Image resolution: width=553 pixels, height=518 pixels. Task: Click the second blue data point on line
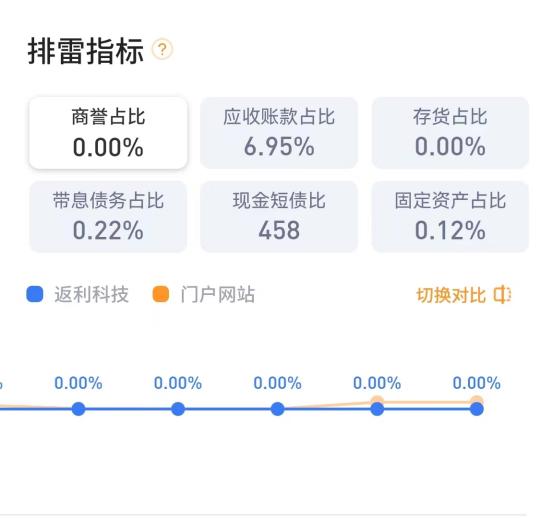pos(178,409)
